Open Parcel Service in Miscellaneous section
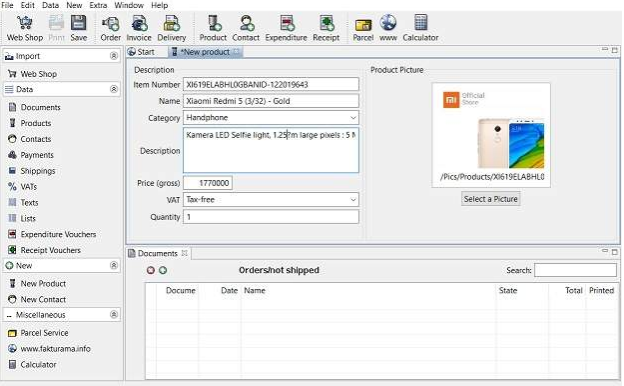The width and height of the screenshot is (624, 386). pos(38,333)
